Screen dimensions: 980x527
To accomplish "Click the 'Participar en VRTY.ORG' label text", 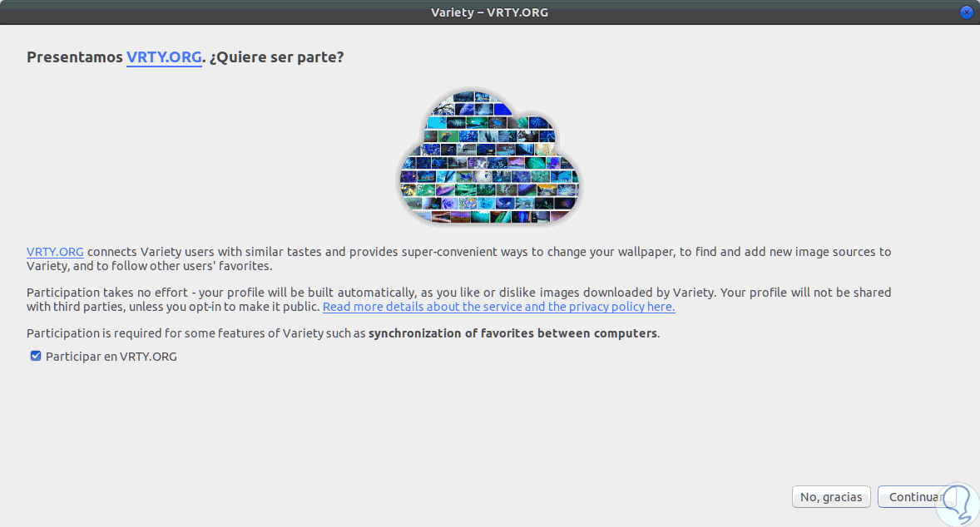I will [111, 357].
